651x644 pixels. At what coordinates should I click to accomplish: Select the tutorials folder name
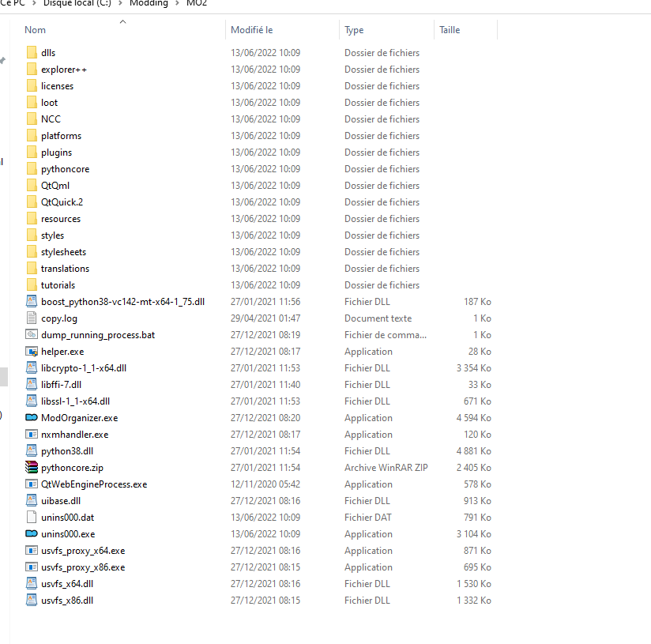coord(58,285)
